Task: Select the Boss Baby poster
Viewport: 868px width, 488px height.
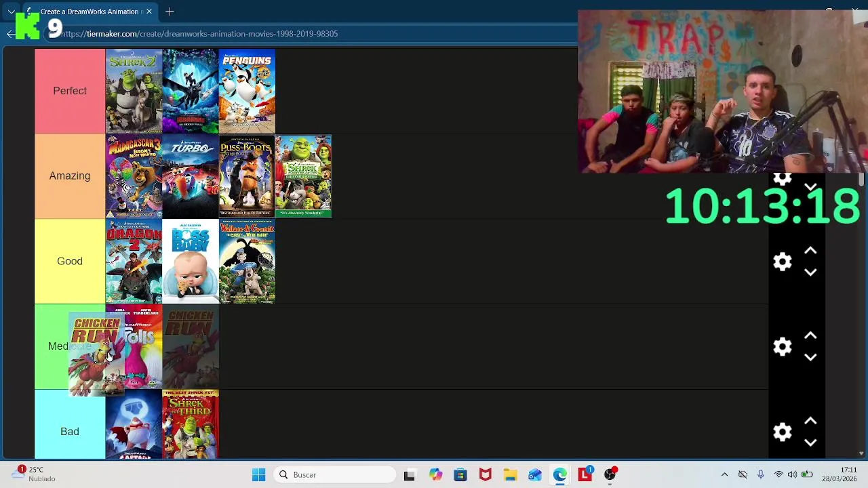Action: [x=191, y=262]
